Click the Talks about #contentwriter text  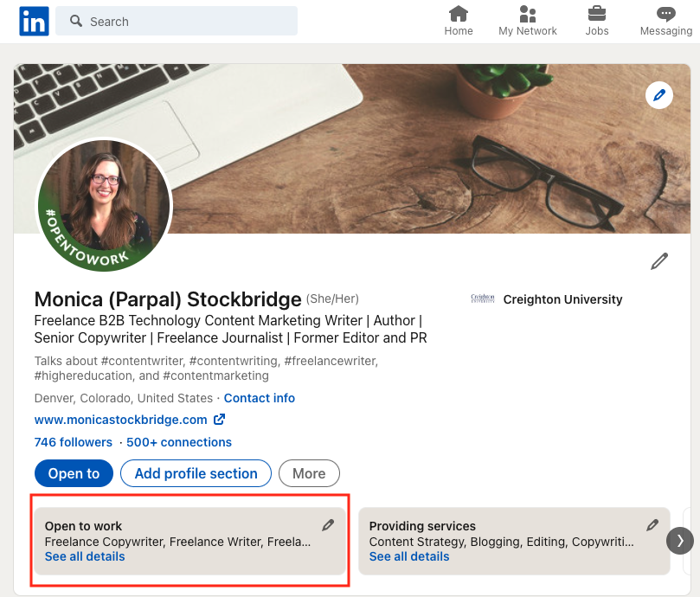206,368
